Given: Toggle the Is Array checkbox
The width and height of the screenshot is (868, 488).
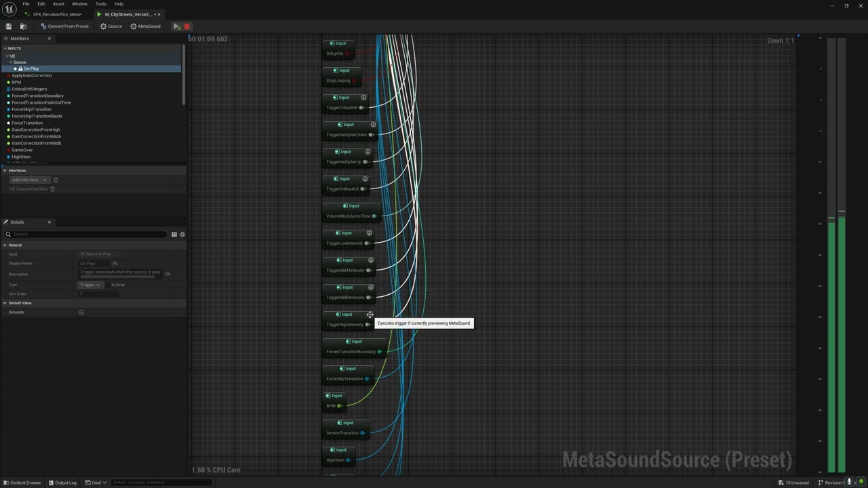Looking at the screenshot, I should tap(108, 285).
